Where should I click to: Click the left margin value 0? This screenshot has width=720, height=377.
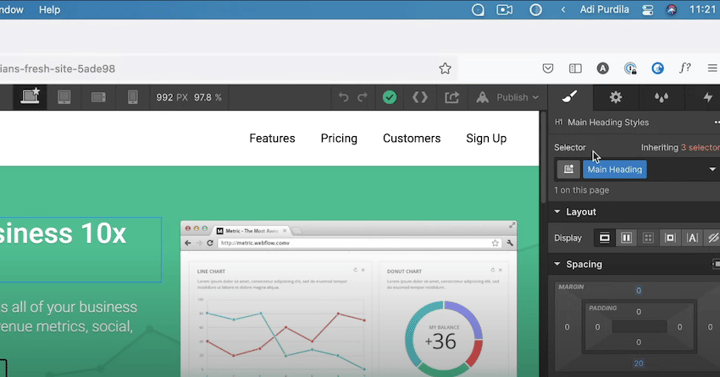coord(567,327)
